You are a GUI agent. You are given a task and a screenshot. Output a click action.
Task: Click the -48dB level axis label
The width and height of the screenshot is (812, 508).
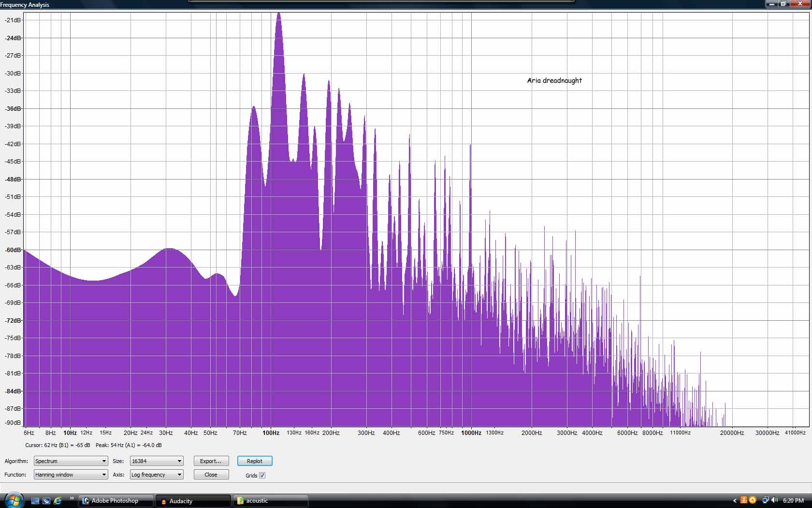tap(13, 179)
